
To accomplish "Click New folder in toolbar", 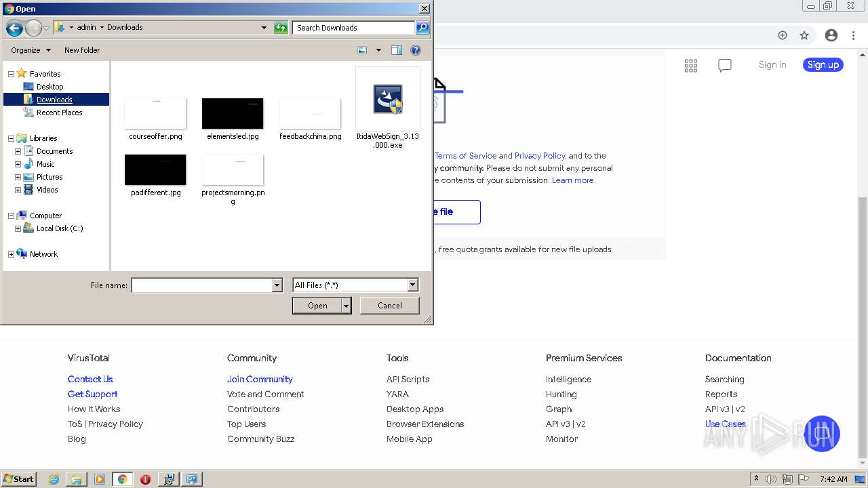I will coord(82,50).
